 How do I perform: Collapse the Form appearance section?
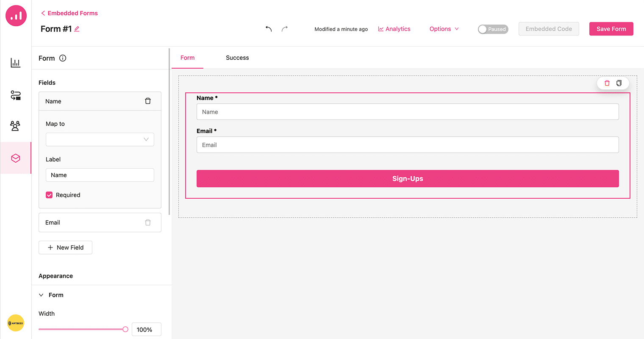pyautogui.click(x=42, y=295)
